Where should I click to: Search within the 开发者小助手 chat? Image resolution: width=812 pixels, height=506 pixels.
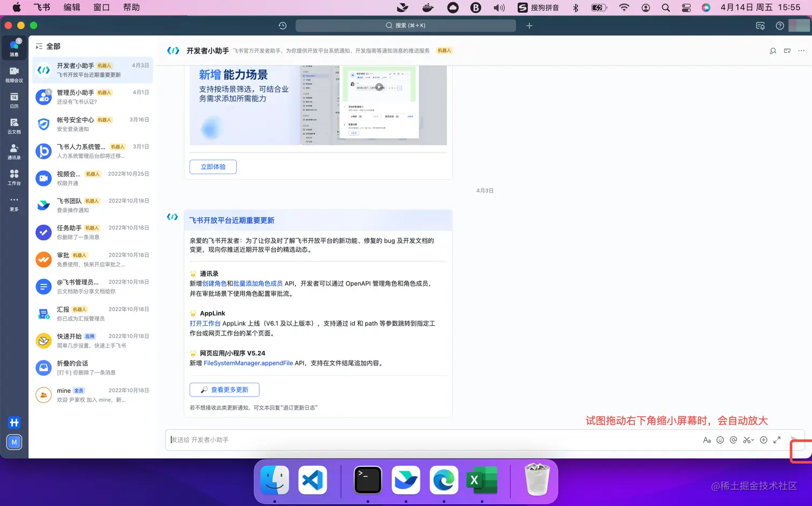point(773,50)
